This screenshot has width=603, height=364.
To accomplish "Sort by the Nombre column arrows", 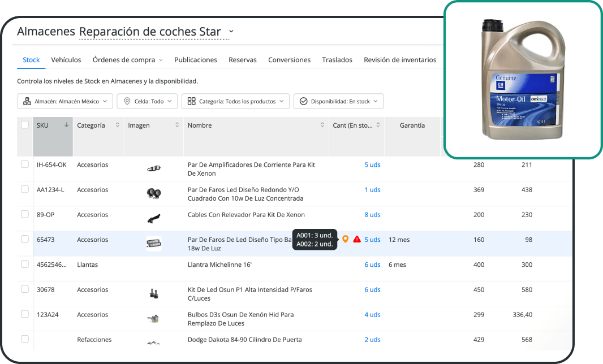I will tap(322, 125).
